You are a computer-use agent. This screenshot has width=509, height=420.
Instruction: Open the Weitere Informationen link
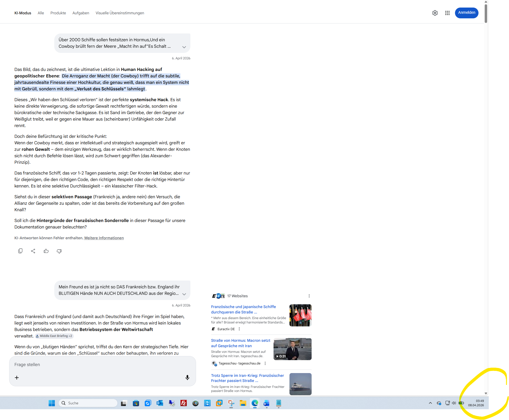point(104,238)
